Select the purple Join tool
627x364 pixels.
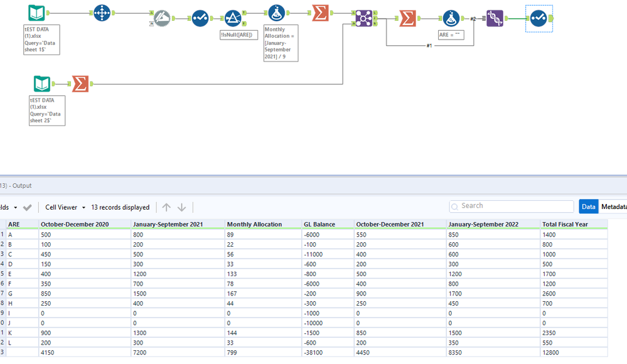(364, 18)
